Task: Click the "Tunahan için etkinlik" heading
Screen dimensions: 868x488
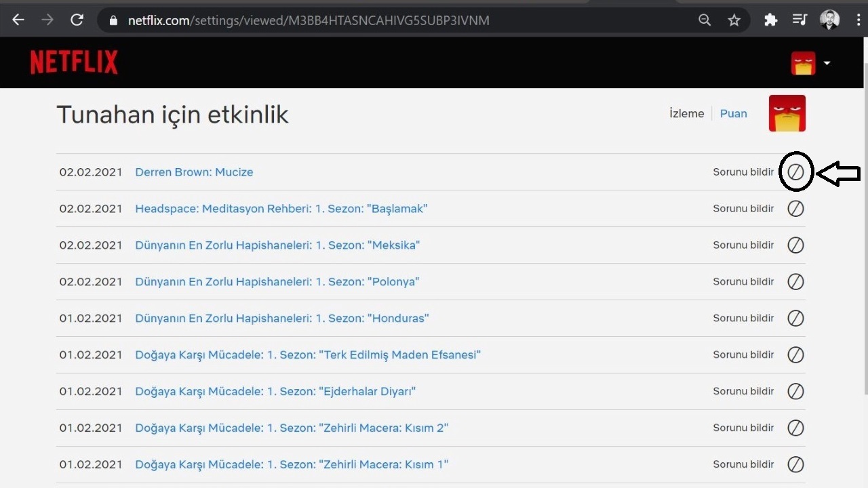Action: [172, 115]
